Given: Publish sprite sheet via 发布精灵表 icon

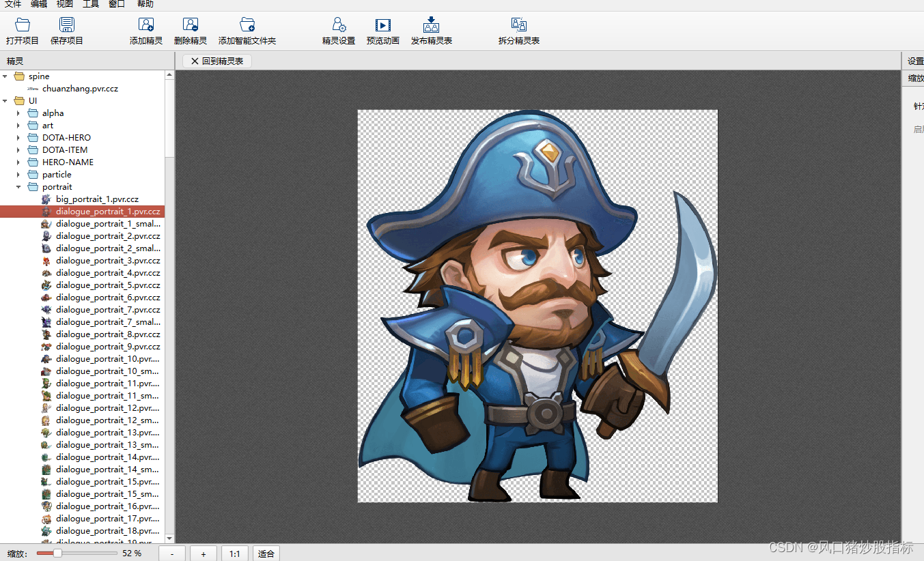Looking at the screenshot, I should click(431, 25).
